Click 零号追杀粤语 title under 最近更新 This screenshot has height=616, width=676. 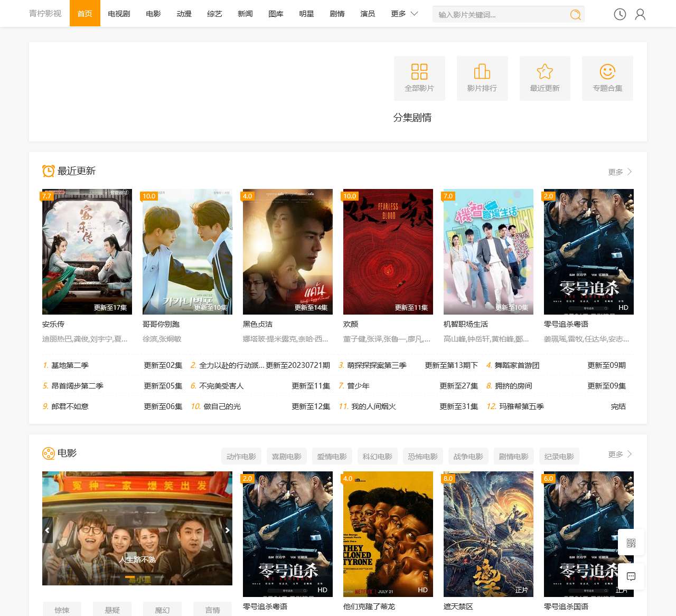click(566, 324)
